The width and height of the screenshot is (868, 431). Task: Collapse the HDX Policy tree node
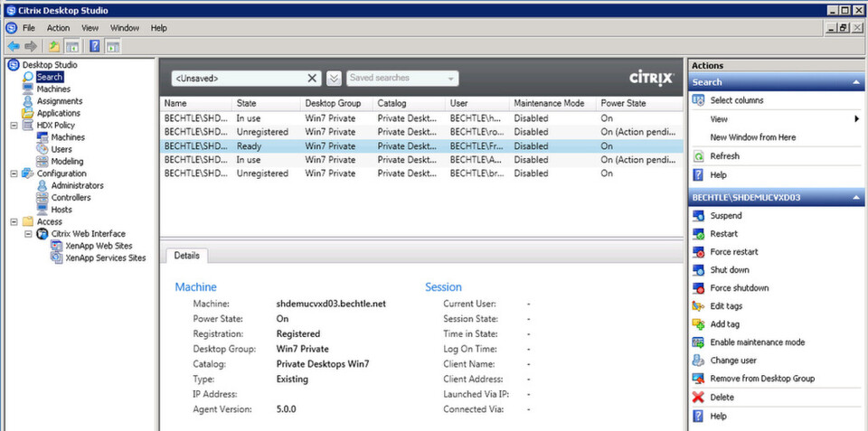[14, 126]
